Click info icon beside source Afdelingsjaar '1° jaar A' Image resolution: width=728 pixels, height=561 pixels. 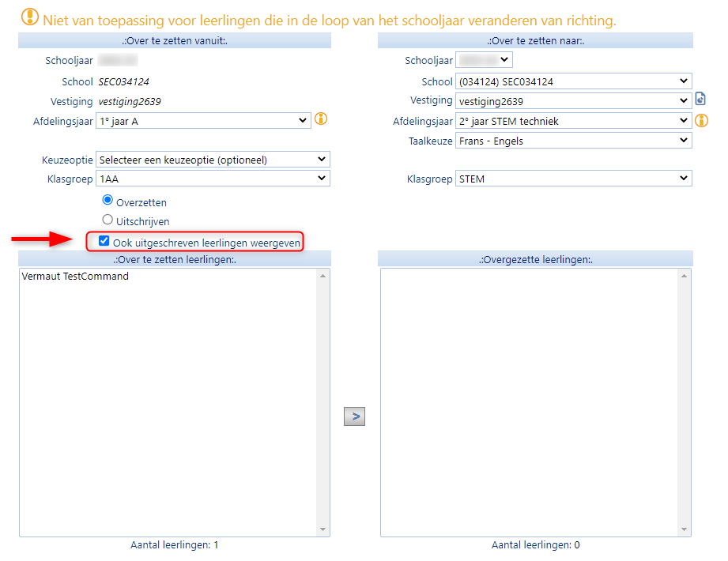pyautogui.click(x=320, y=119)
